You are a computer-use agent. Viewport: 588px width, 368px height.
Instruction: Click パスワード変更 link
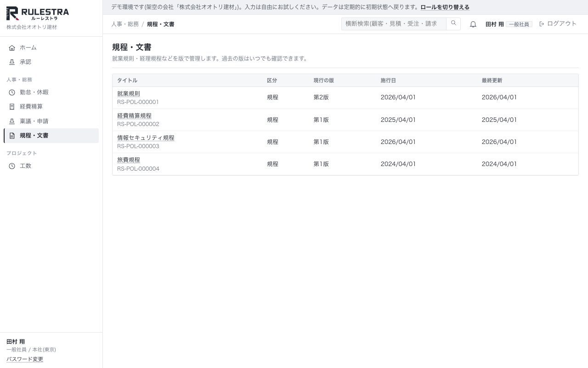tap(25, 359)
